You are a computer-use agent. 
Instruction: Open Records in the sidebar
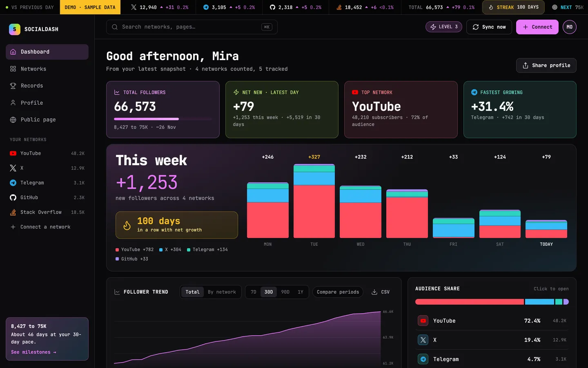(47, 86)
